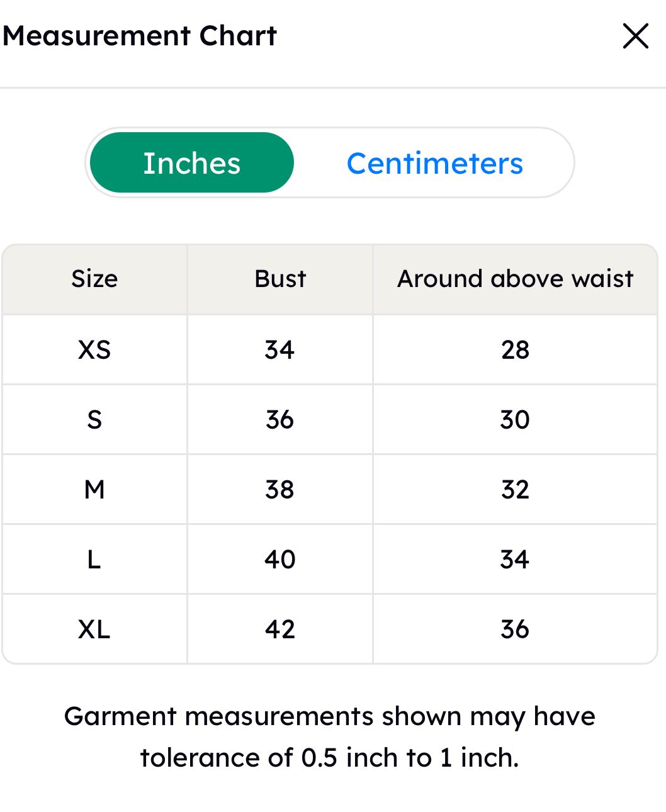Image resolution: width=666 pixels, height=812 pixels.
Task: Select the L size row label
Action: [x=94, y=560]
